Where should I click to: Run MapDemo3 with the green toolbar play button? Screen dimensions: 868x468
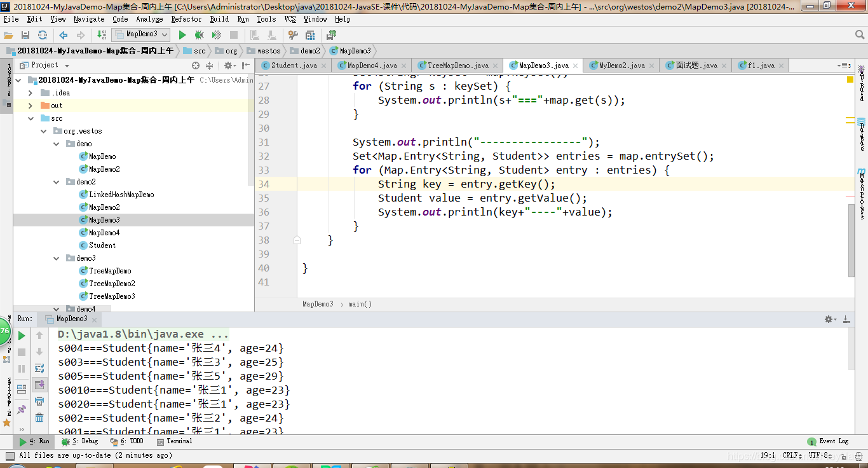[x=182, y=35]
